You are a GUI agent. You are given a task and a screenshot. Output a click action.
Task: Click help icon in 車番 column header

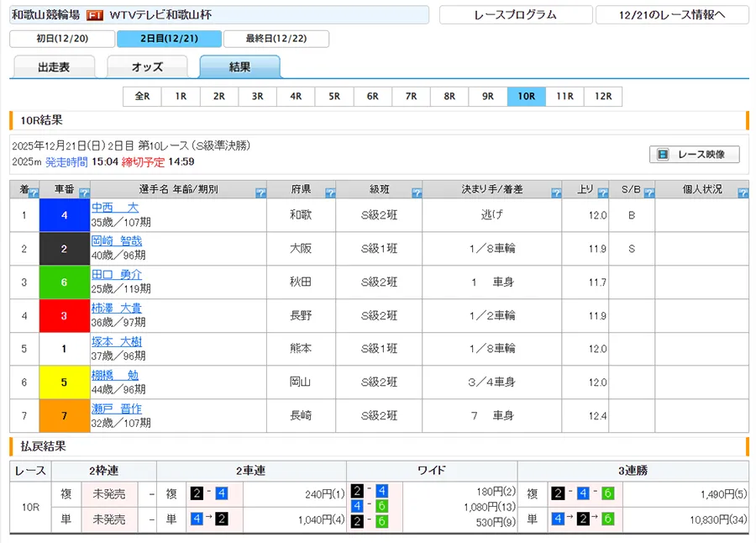84,193
